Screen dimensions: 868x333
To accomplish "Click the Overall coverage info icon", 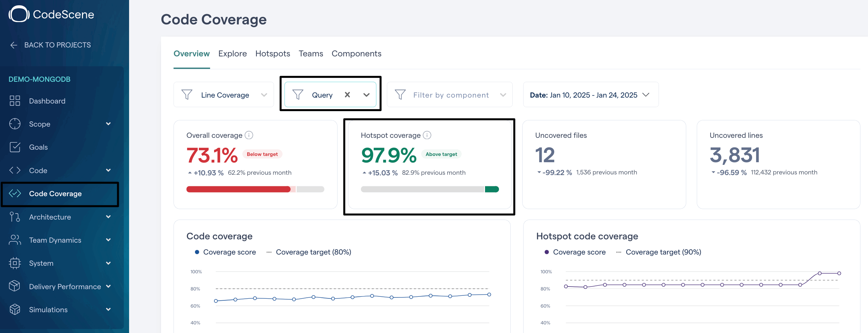I will [249, 135].
